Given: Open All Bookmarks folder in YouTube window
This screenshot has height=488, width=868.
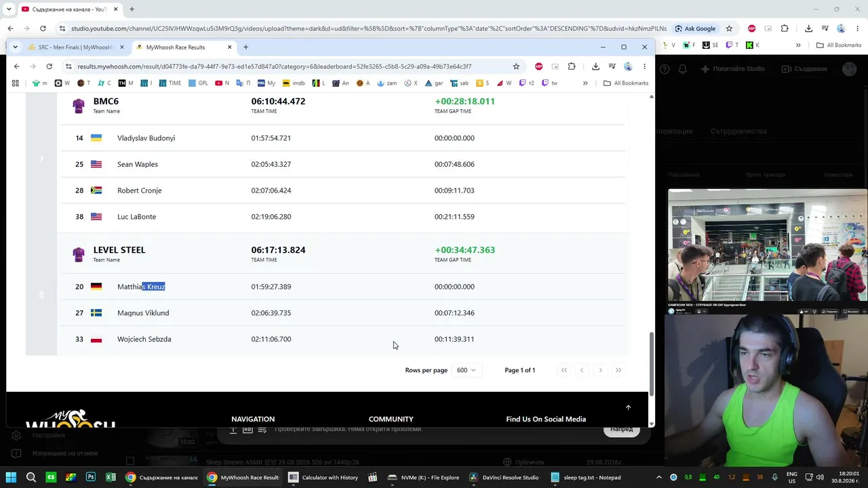Looking at the screenshot, I should (x=839, y=45).
